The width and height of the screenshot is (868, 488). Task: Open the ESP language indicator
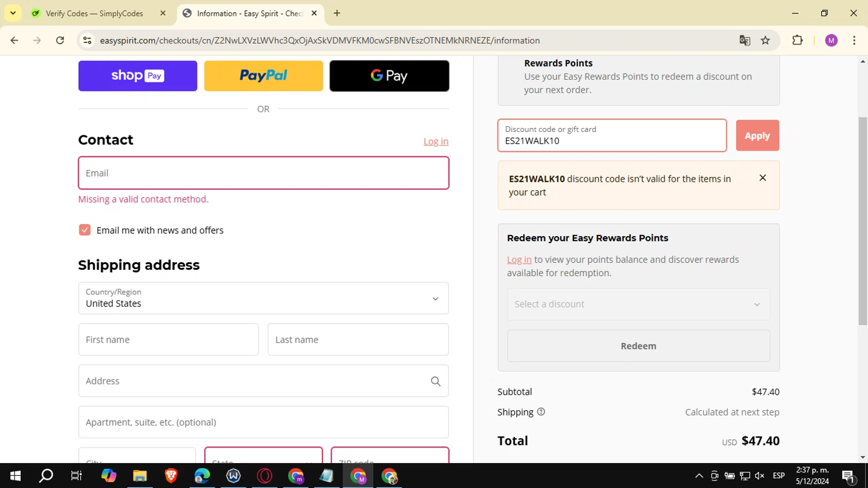pos(779,476)
